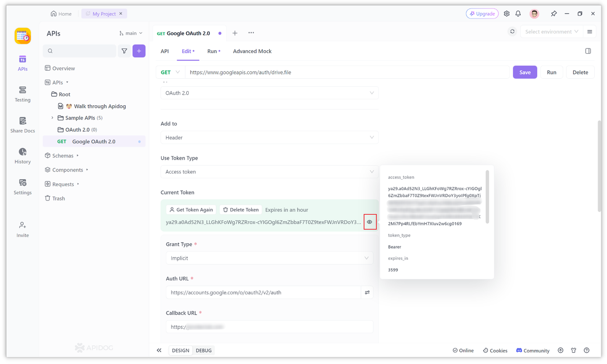
Task: Click the Upgrade button
Action: pos(482,14)
